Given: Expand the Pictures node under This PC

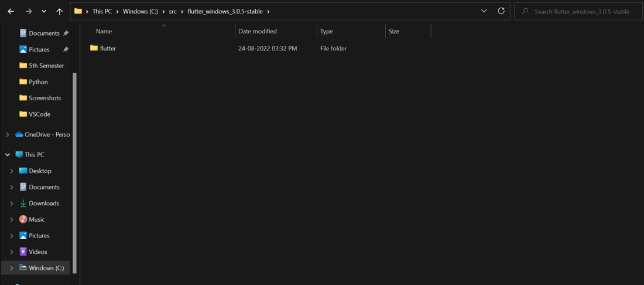Looking at the screenshot, I should 12,236.
